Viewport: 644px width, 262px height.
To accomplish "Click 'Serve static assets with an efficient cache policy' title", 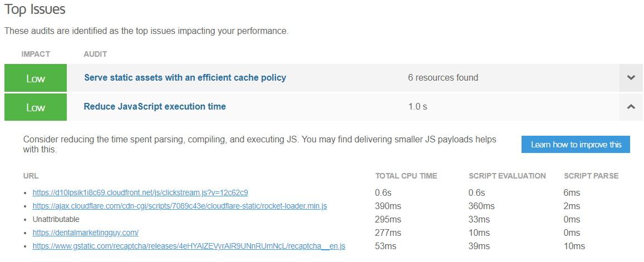I will (x=185, y=78).
